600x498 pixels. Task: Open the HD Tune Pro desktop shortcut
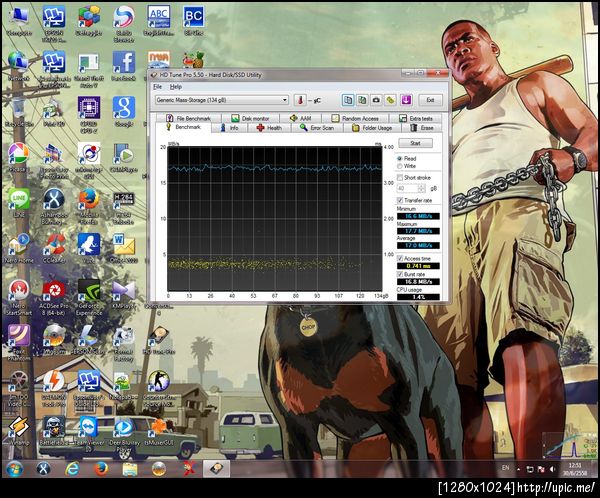click(x=159, y=340)
